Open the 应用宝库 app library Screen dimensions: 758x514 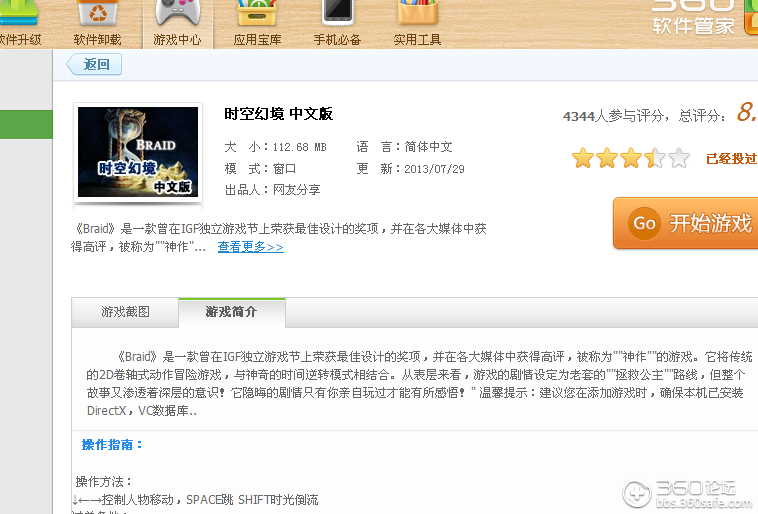tap(257, 24)
